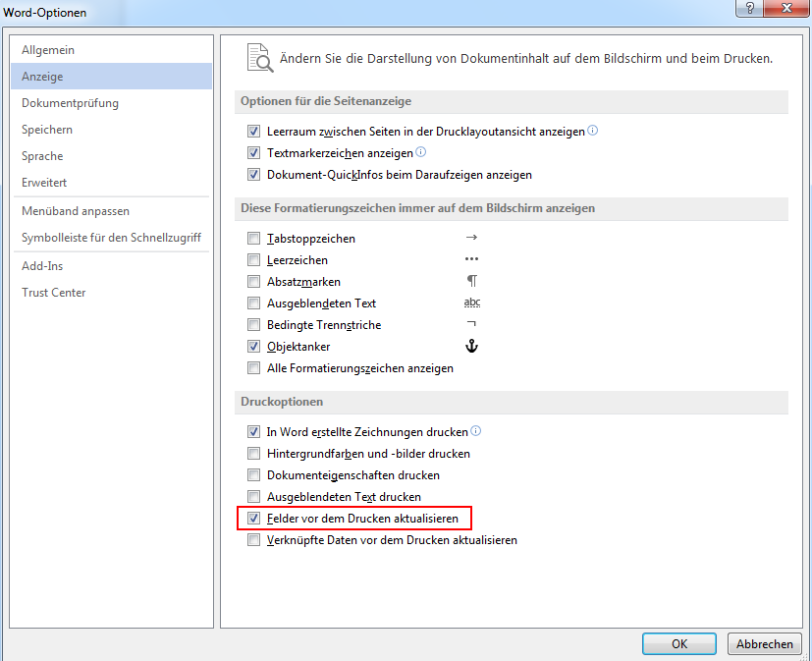Uncheck Felder vor dem Drucken aktualisieren
The width and height of the screenshot is (812, 661).
click(x=253, y=518)
